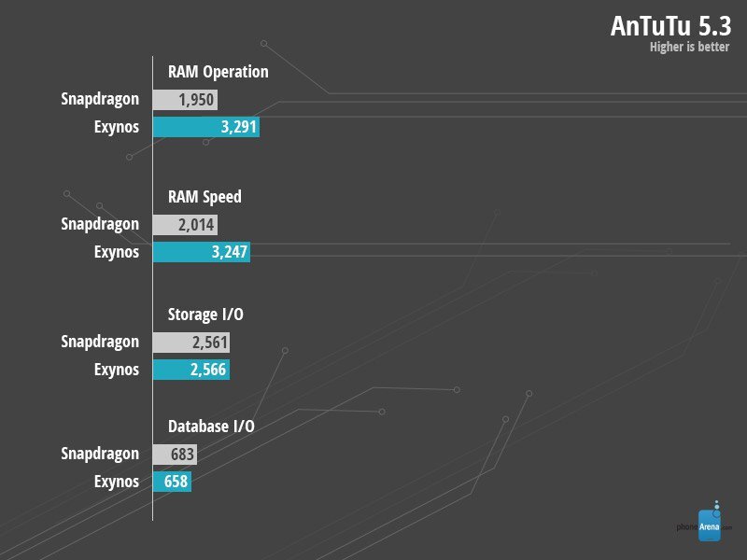Viewport: 747px width, 560px height.
Task: Click the 'Higher is better' subtitle
Action: (689, 48)
